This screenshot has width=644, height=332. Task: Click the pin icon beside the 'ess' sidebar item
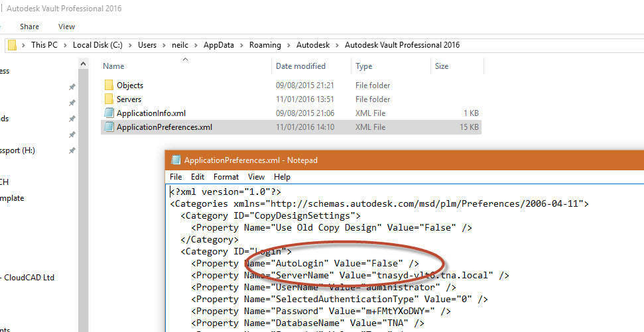point(72,87)
